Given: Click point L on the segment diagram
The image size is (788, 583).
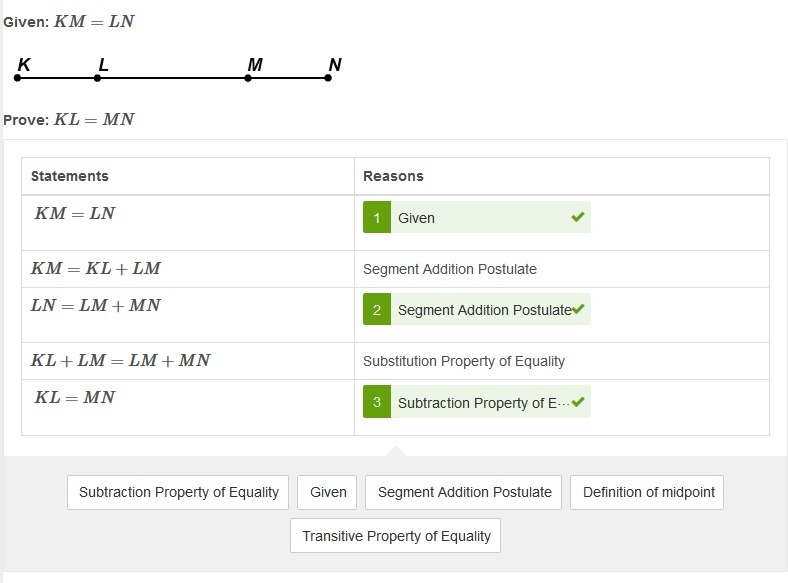Looking at the screenshot, I should point(97,78).
